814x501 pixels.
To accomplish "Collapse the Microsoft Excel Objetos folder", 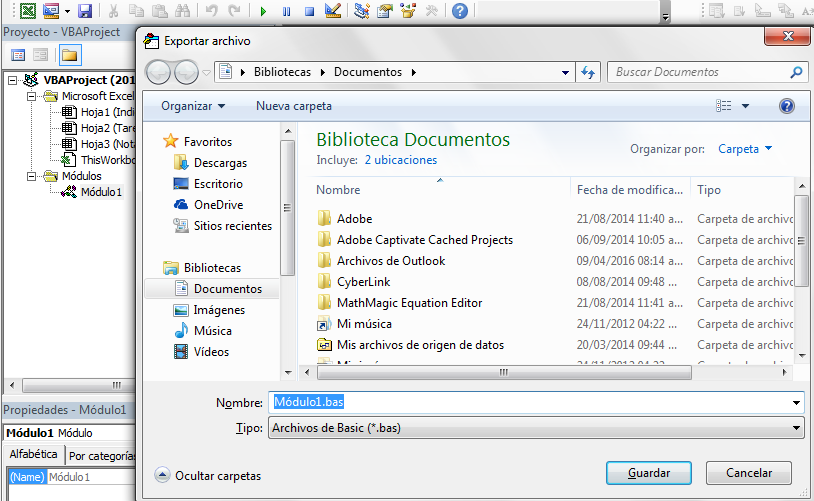I will [32, 96].
